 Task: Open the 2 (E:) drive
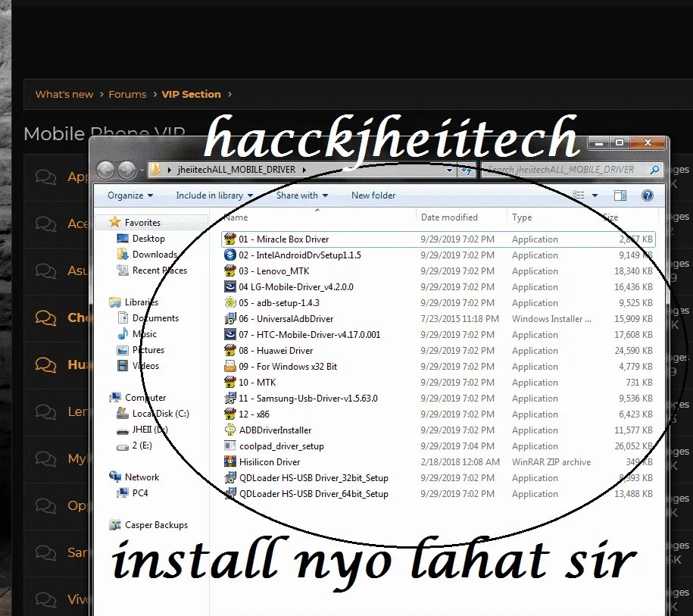click(x=142, y=446)
